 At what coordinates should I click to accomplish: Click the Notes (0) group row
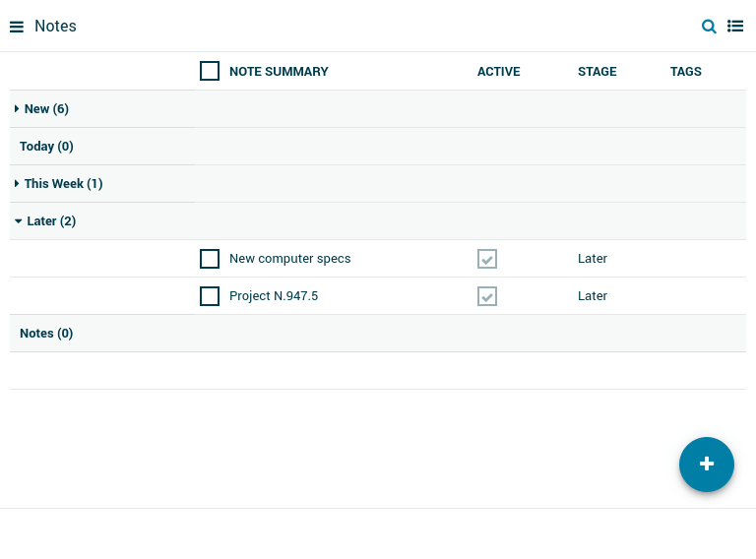click(46, 334)
